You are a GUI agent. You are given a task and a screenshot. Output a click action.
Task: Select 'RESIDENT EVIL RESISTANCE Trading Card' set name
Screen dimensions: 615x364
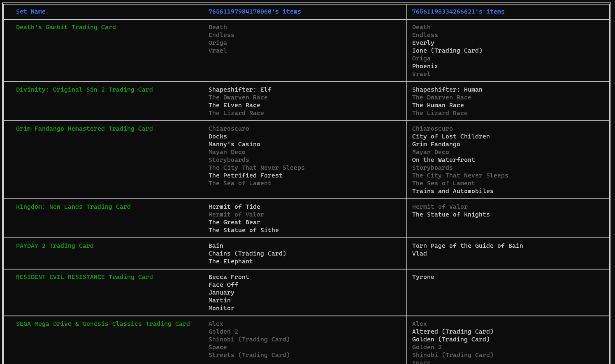point(84,277)
